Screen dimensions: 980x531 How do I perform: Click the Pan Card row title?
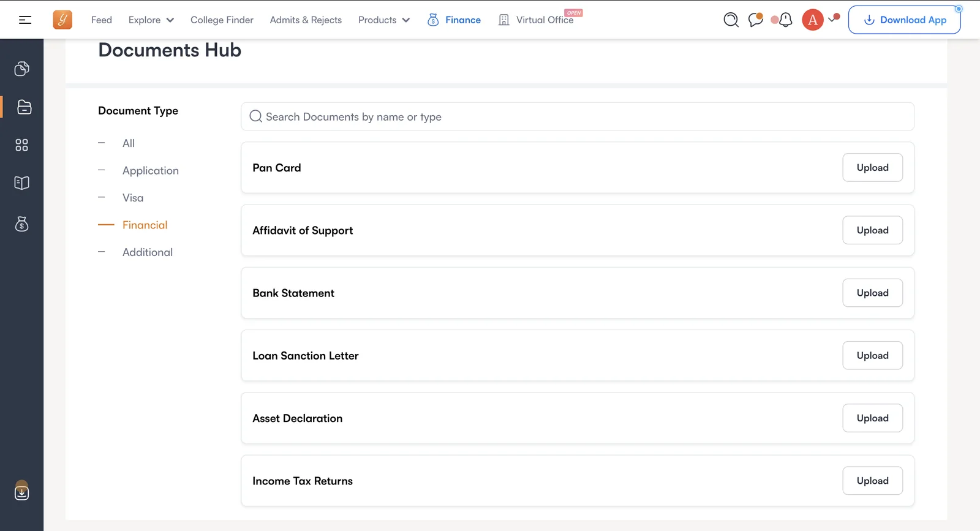click(x=277, y=168)
